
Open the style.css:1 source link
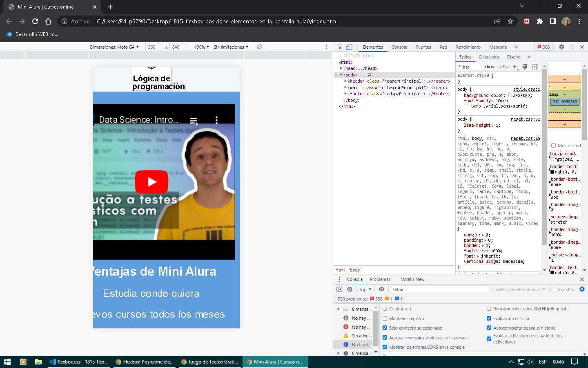tap(527, 89)
